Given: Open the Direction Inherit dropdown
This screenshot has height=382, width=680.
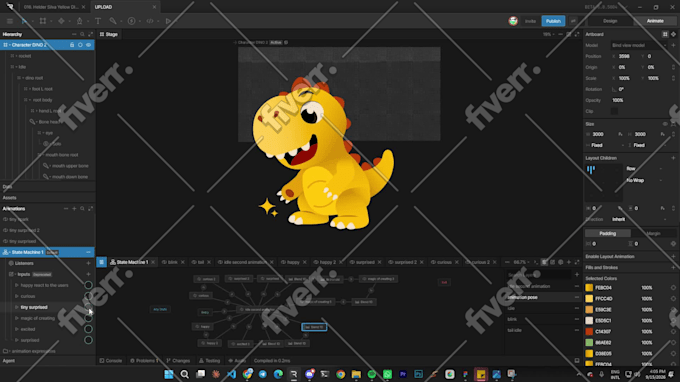Looking at the screenshot, I should [x=639, y=219].
